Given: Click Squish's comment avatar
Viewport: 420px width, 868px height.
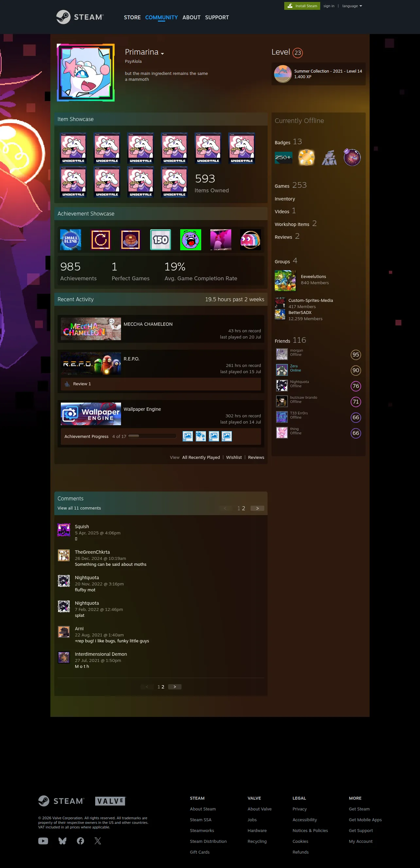Looking at the screenshot, I should (x=64, y=530).
